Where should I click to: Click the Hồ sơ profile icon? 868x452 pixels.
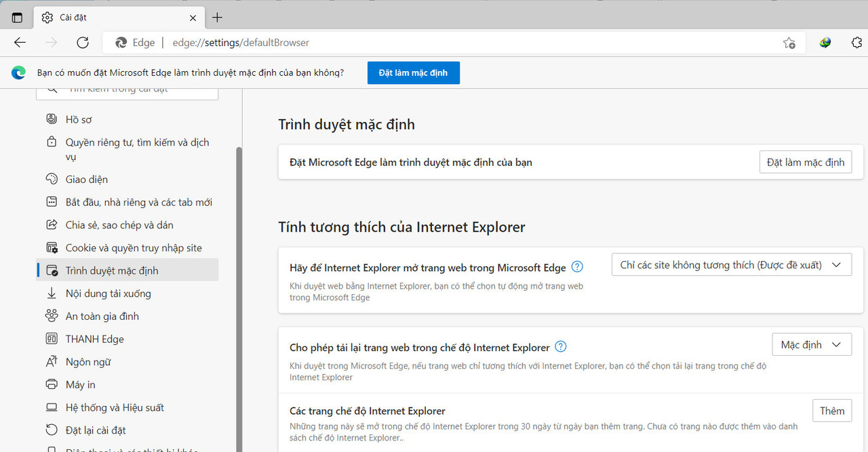tap(52, 119)
